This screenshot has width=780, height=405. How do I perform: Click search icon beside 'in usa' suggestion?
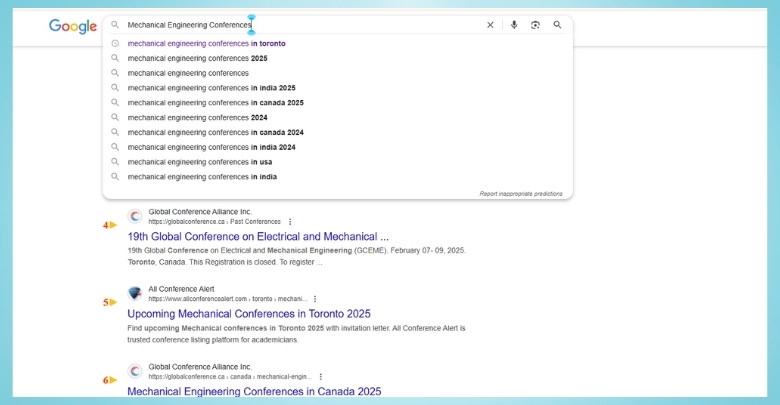[115, 162]
